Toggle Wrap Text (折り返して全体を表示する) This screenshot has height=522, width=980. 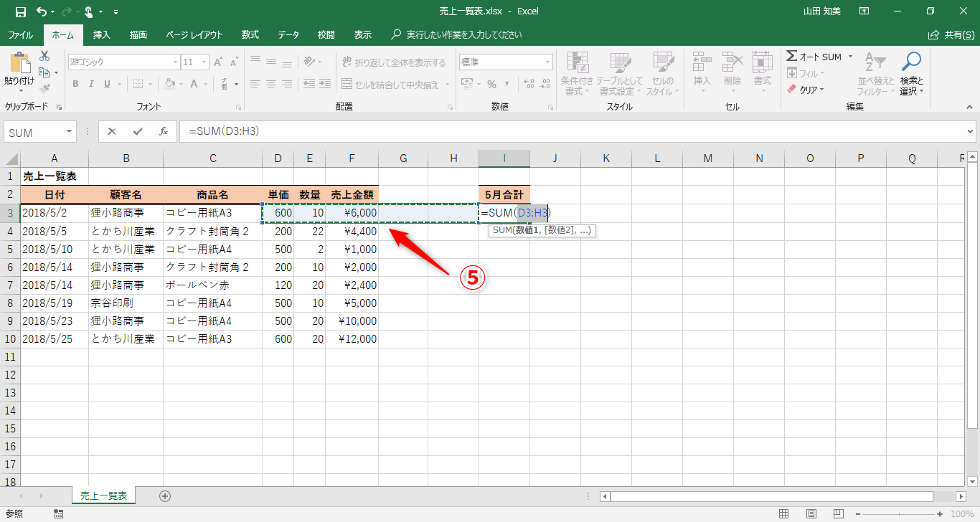tap(394, 62)
